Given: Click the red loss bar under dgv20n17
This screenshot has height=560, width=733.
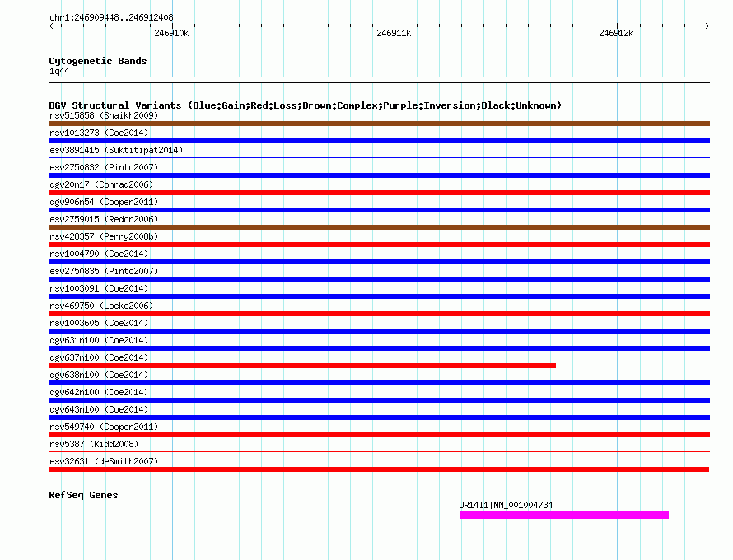Looking at the screenshot, I should point(379,193).
